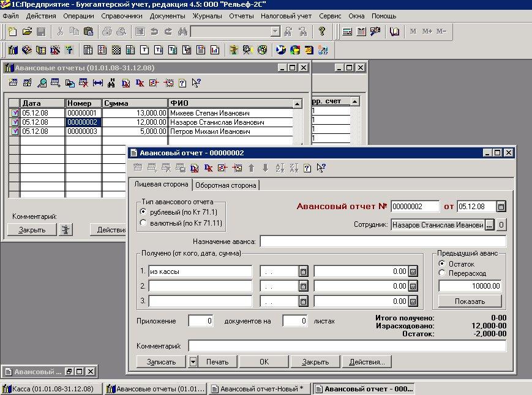Click the Paste clipboard icon
Viewport: 532px width, 395px height.
(x=88, y=32)
